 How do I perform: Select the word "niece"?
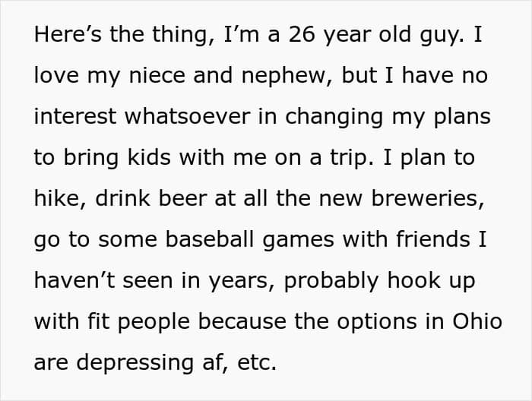pyautogui.click(x=157, y=75)
